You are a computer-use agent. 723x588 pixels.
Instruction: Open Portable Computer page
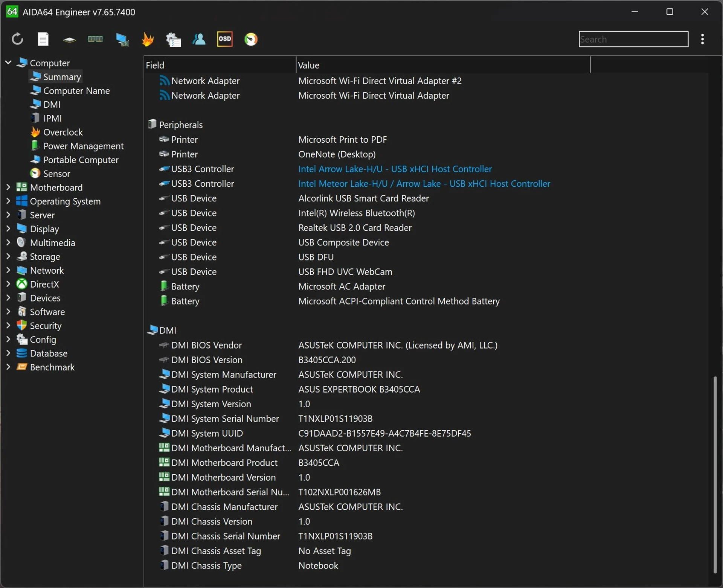(75, 160)
